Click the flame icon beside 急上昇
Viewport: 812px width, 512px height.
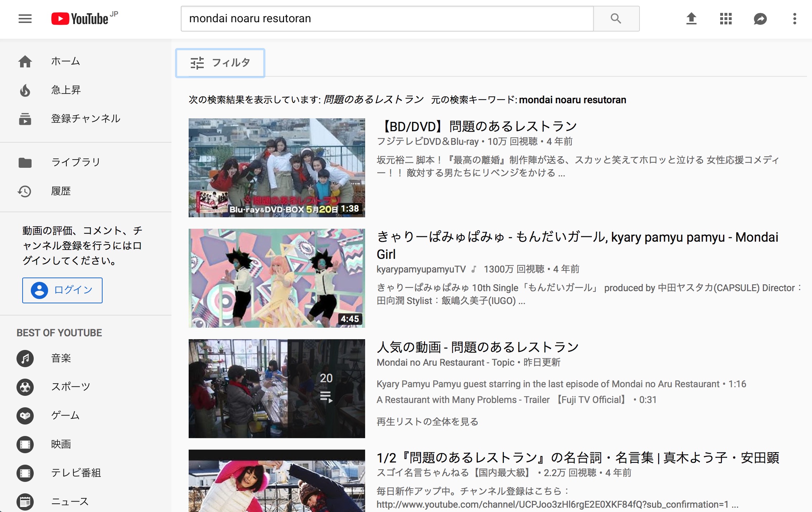point(25,90)
